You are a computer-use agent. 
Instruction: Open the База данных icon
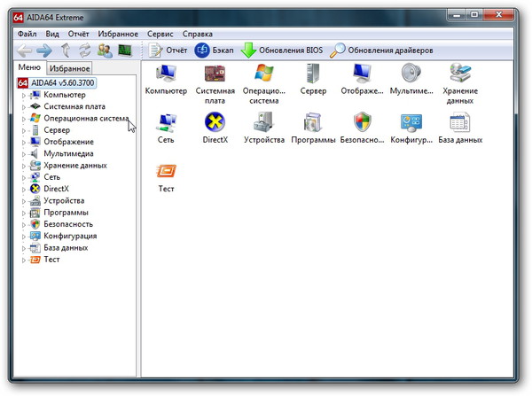459,123
